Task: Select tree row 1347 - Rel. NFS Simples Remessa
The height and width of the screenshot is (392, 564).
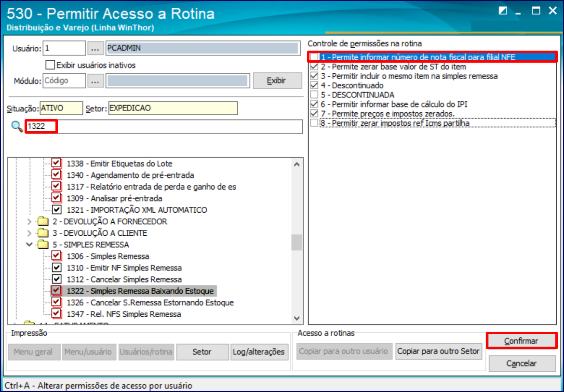Action: coord(124,314)
